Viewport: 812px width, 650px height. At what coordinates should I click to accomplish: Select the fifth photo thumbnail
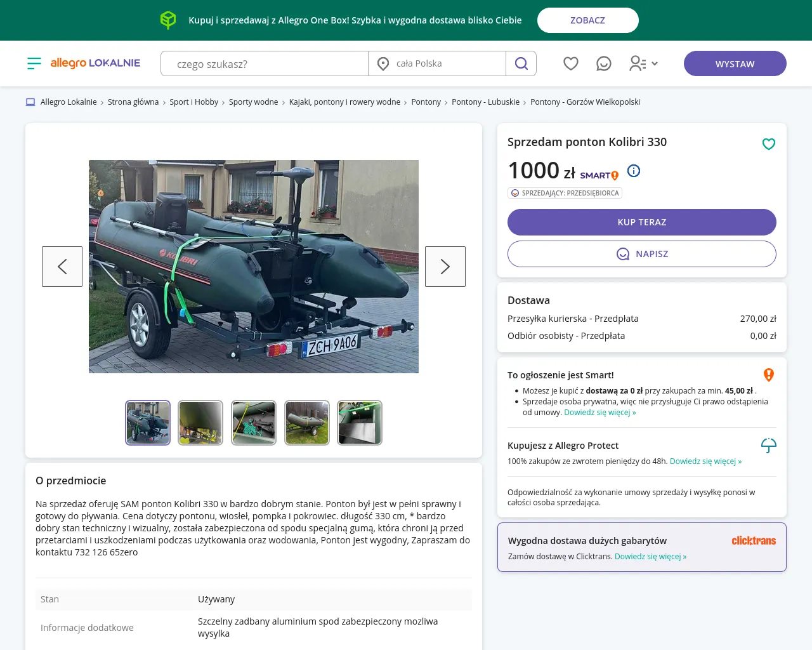click(x=360, y=423)
